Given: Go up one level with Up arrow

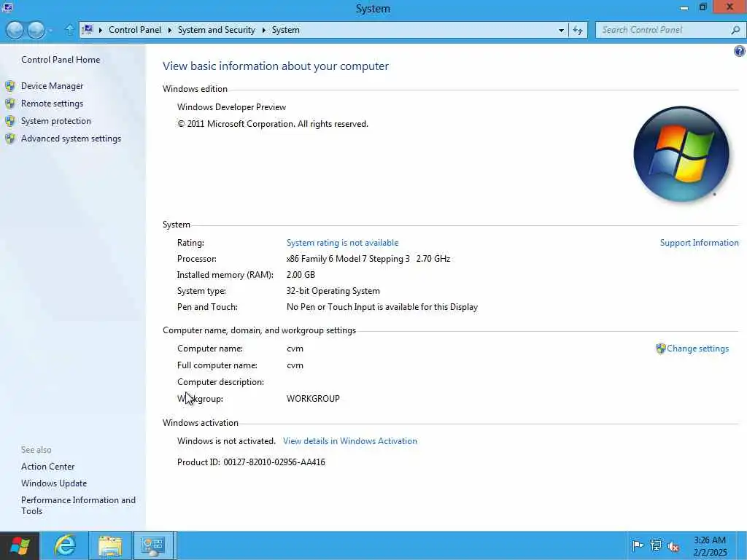Looking at the screenshot, I should pos(69,30).
